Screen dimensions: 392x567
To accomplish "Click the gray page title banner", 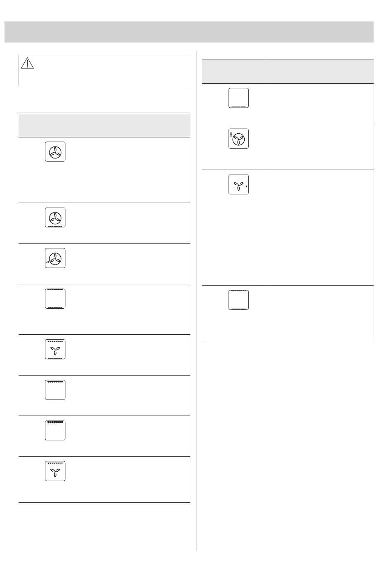I will (189, 32).
